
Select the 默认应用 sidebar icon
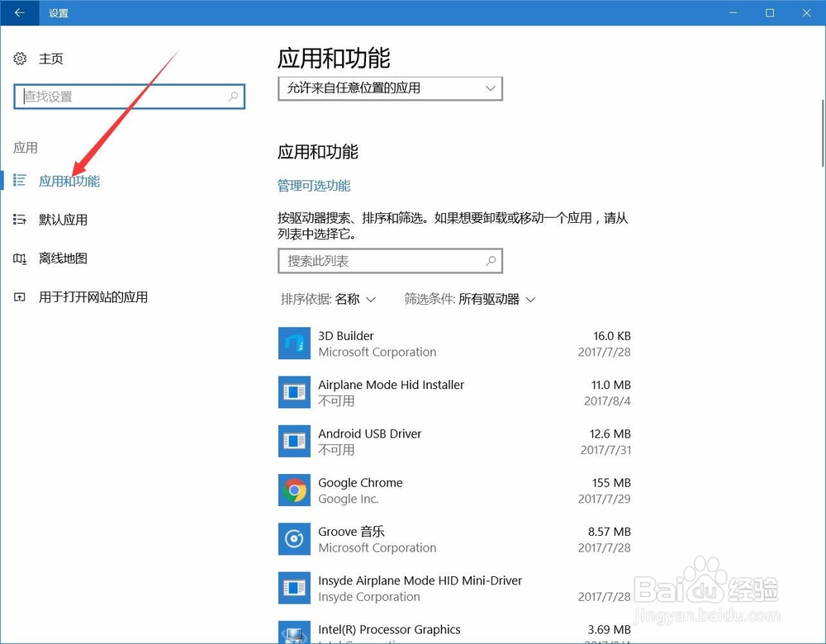pos(20,220)
